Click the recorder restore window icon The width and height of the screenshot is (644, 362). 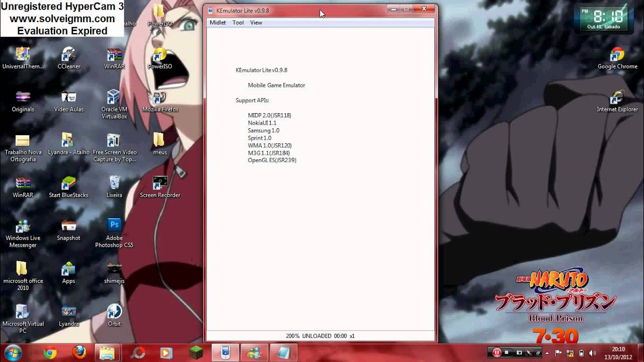[x=538, y=352]
